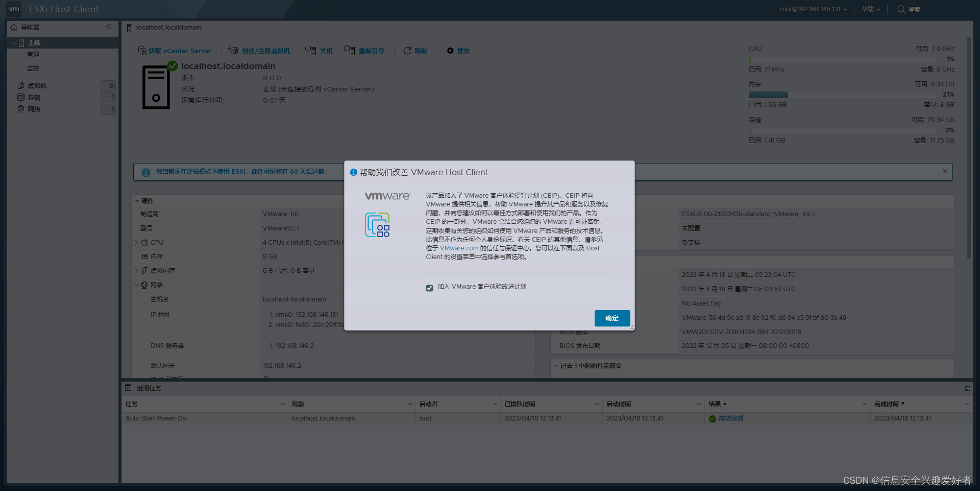Click the host icon in navigator tree

(x=21, y=43)
